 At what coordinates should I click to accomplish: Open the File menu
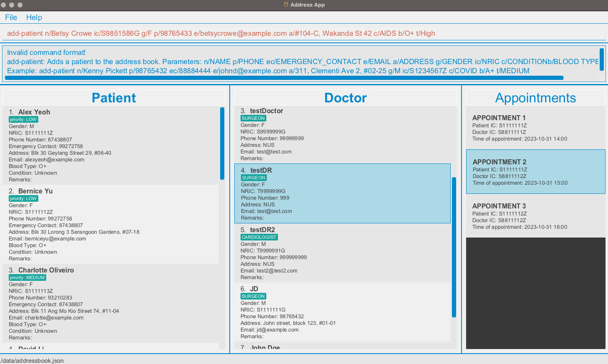11,17
